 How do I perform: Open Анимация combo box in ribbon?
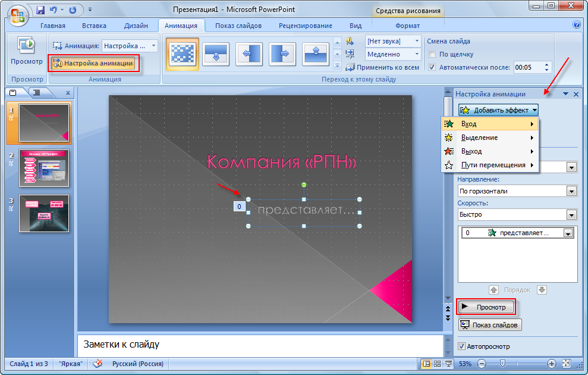pyautogui.click(x=130, y=46)
